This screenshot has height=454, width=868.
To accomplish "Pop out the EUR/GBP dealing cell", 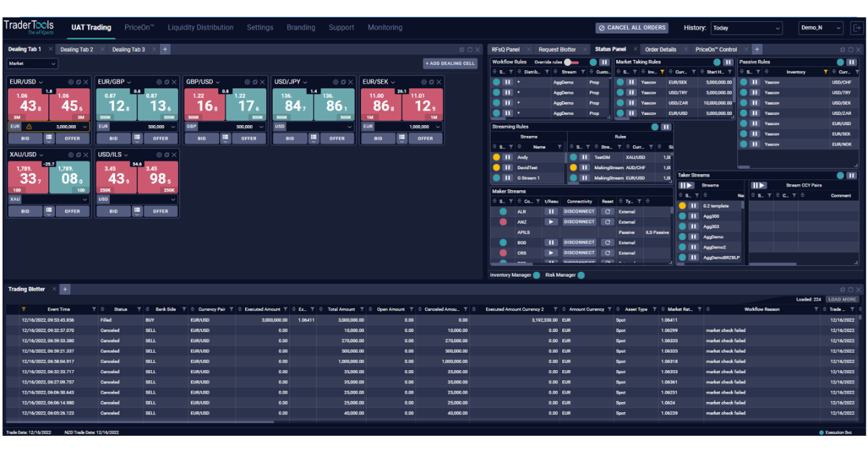I will pos(166,82).
